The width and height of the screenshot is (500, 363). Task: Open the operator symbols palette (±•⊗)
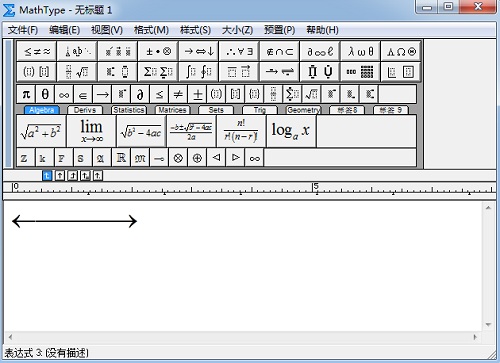click(x=158, y=52)
